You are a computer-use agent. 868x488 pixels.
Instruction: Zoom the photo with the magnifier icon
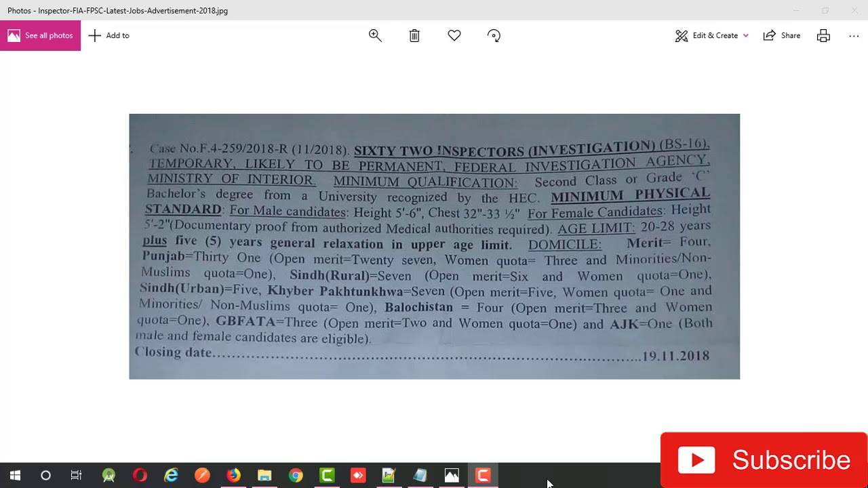[x=375, y=36]
